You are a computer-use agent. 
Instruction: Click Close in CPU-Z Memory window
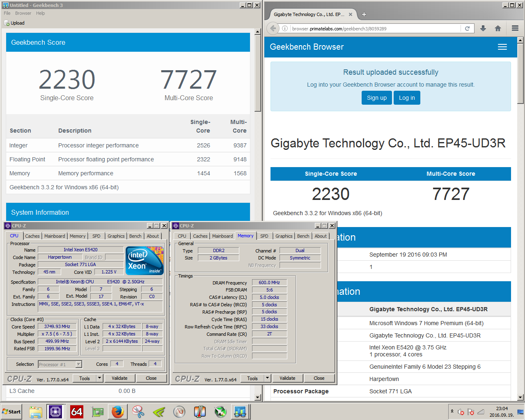pos(319,378)
